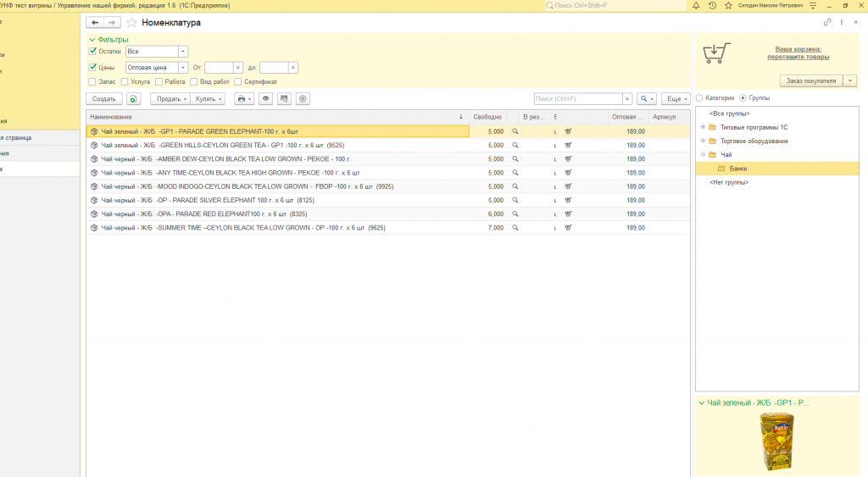Uncheck the Остатки filter checkbox
868x477 pixels.
[x=92, y=51]
